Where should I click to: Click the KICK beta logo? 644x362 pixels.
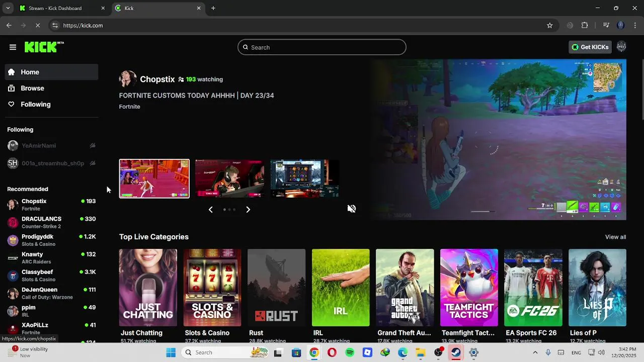click(44, 47)
